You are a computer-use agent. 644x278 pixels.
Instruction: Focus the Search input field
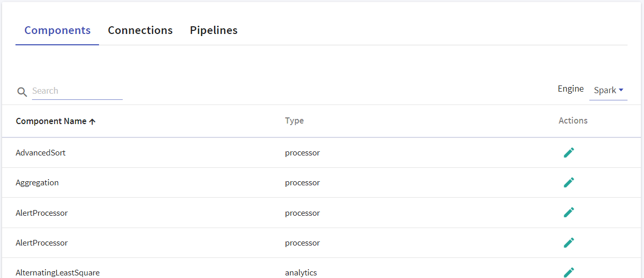click(77, 91)
